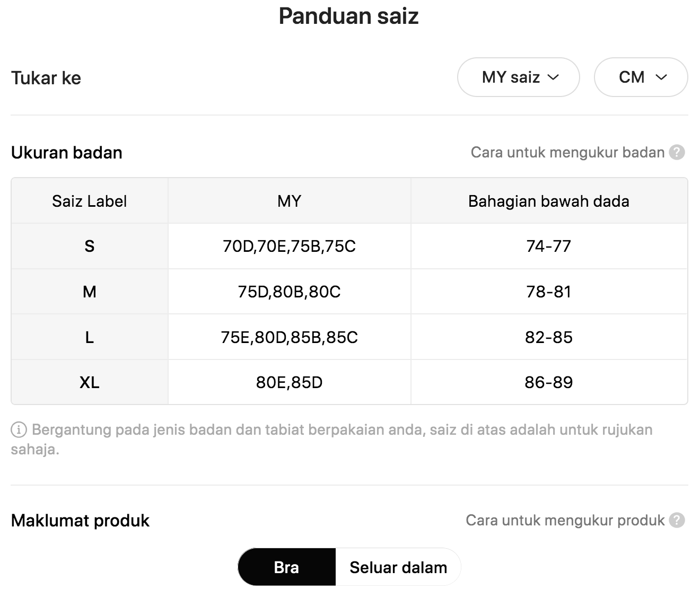This screenshot has height=615, width=700.
Task: Click the Saiz Label column header
Action: pos(90,201)
